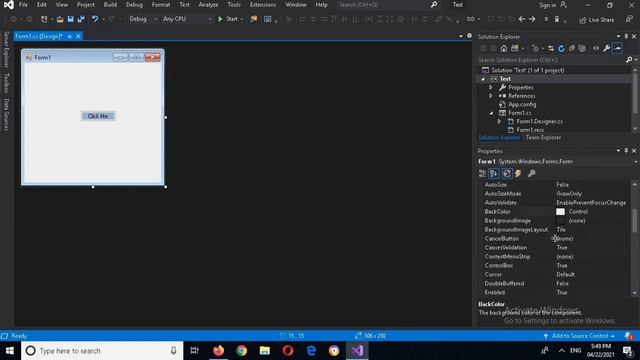Screen dimensions: 640x360
Task: Click the Visual Studio search box
Action: coord(388,5)
